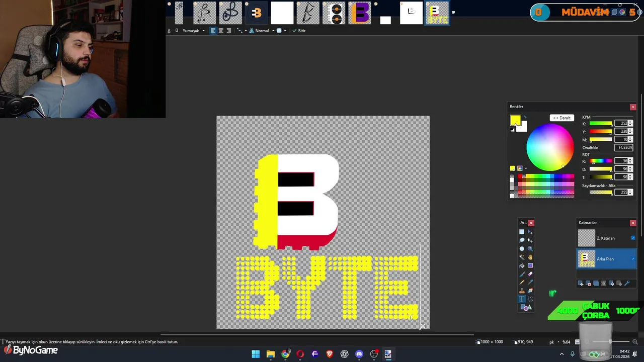
Task: Select the Clone Stamp tool
Action: 522,291
